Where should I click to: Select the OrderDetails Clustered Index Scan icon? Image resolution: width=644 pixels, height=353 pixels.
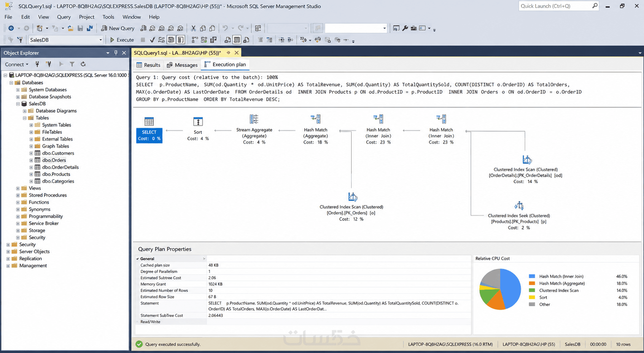point(527,159)
